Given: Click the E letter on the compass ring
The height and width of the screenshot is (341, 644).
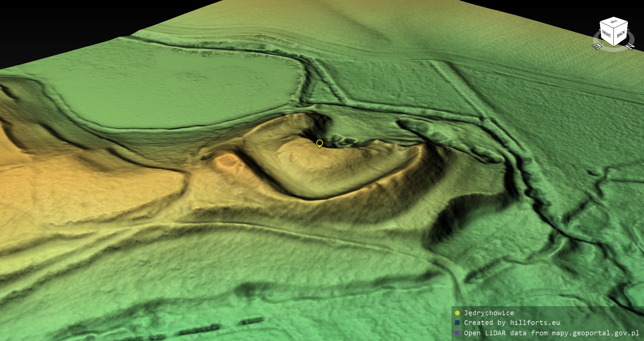Looking at the screenshot, I should (x=596, y=46).
